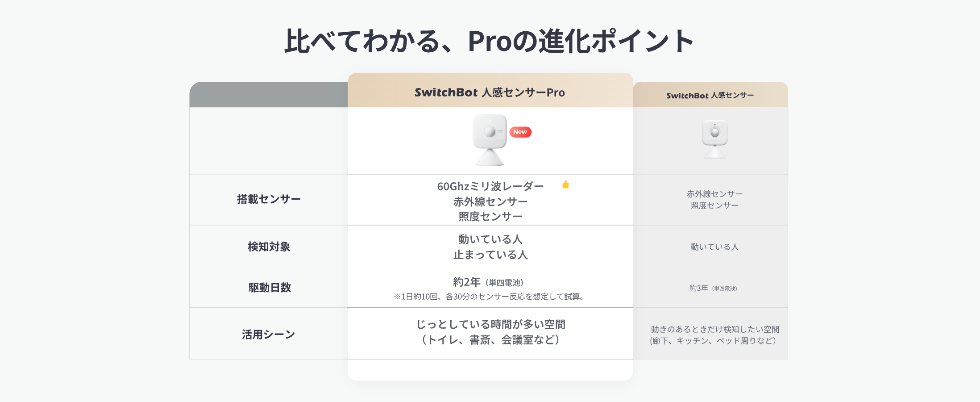Click the 人感センサーPro product image
Screen dimensions: 980x402
tap(490, 140)
